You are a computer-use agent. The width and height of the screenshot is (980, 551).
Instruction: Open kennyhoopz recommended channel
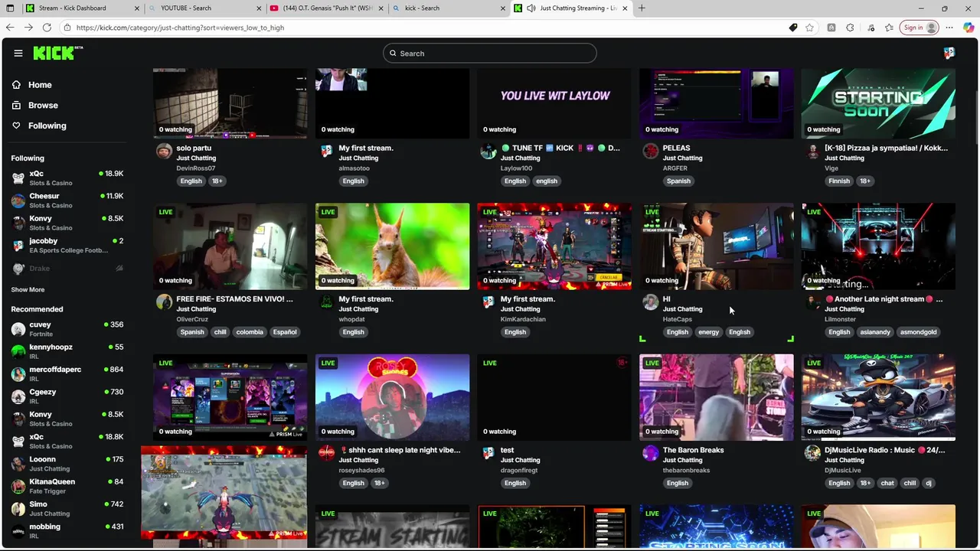click(67, 351)
